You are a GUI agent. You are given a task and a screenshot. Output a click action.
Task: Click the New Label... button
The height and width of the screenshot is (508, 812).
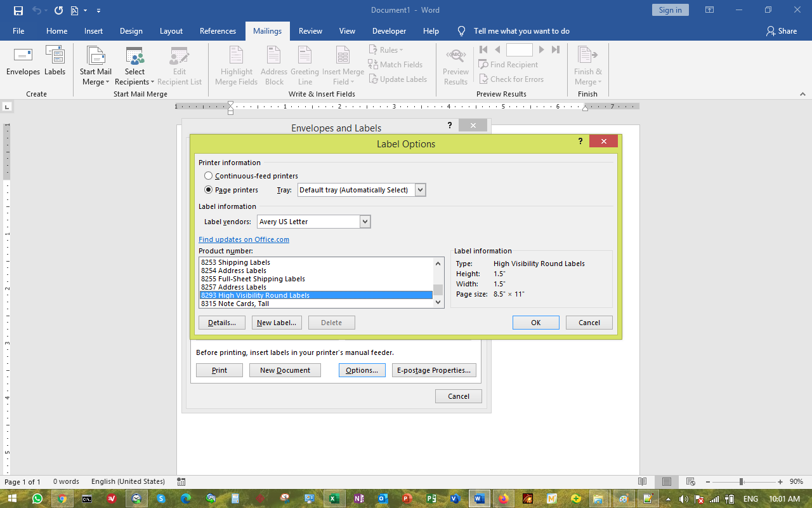click(276, 323)
